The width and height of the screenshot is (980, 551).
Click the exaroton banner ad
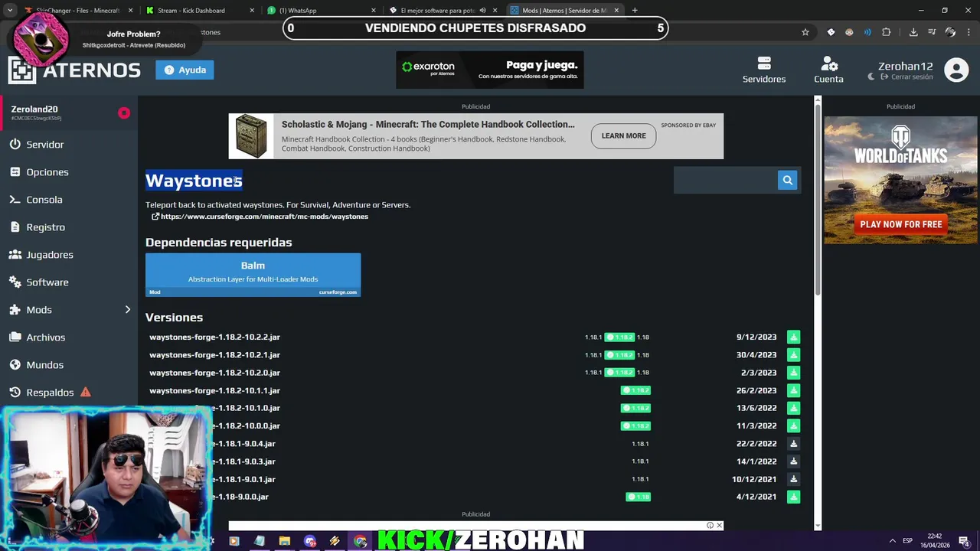pyautogui.click(x=489, y=70)
